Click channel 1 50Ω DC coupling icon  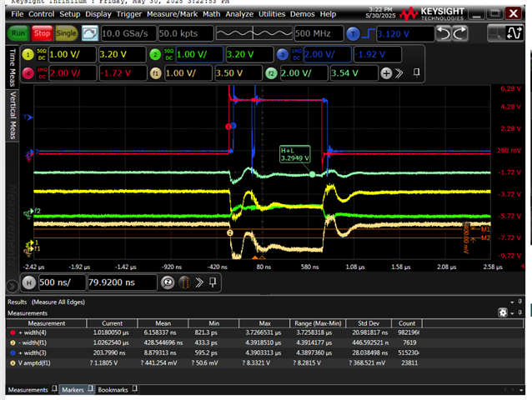42,54
